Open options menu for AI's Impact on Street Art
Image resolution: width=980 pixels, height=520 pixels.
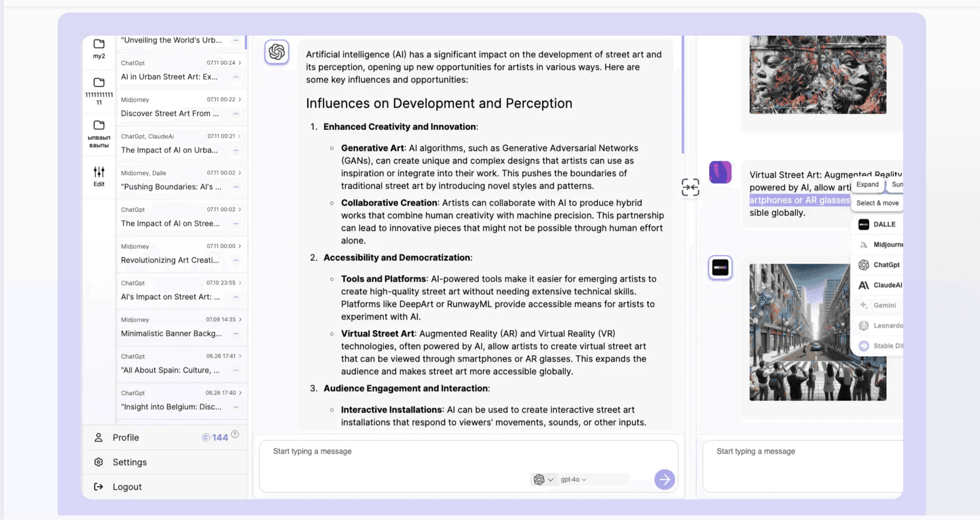(x=236, y=297)
